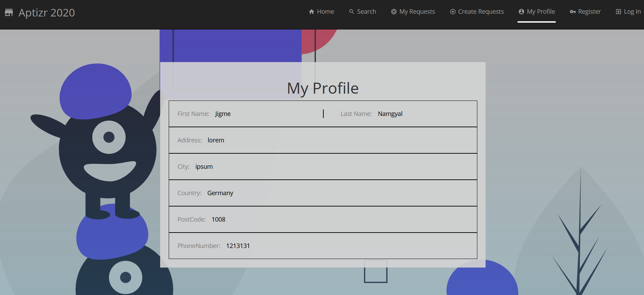Click the Last Name label
The image size is (644, 295).
click(356, 114)
